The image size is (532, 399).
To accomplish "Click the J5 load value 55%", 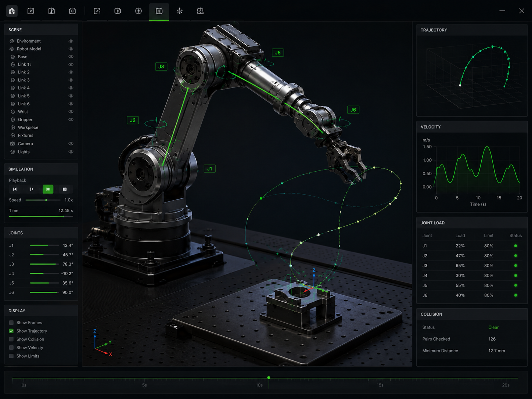I will tap(460, 285).
